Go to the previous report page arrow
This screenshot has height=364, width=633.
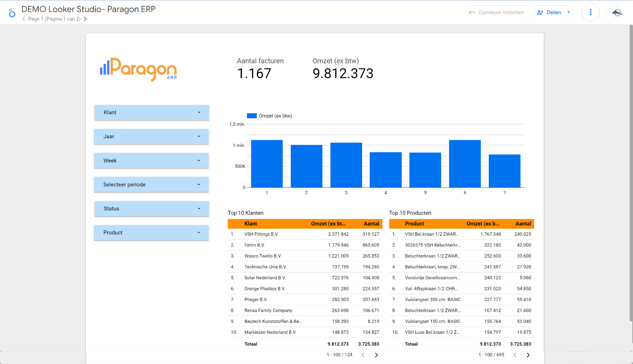point(24,19)
